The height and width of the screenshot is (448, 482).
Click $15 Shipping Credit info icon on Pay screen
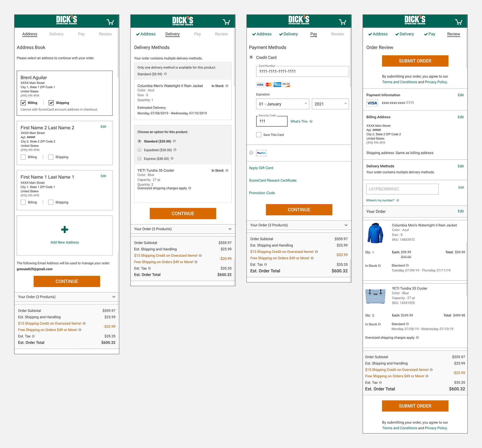pos(316,252)
